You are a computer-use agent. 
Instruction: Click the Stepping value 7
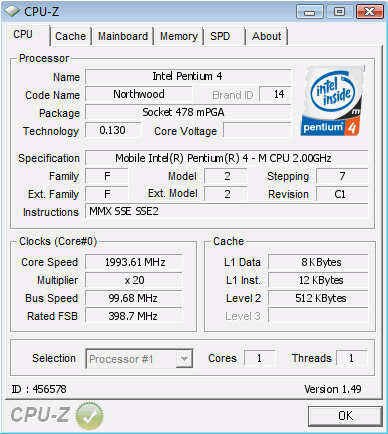(x=342, y=176)
